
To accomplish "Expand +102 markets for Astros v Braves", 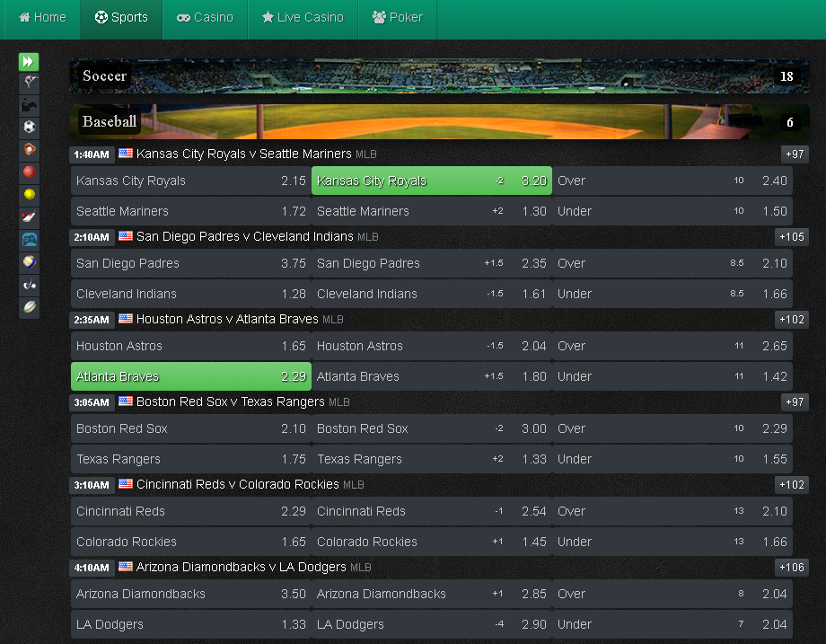I will click(x=791, y=320).
